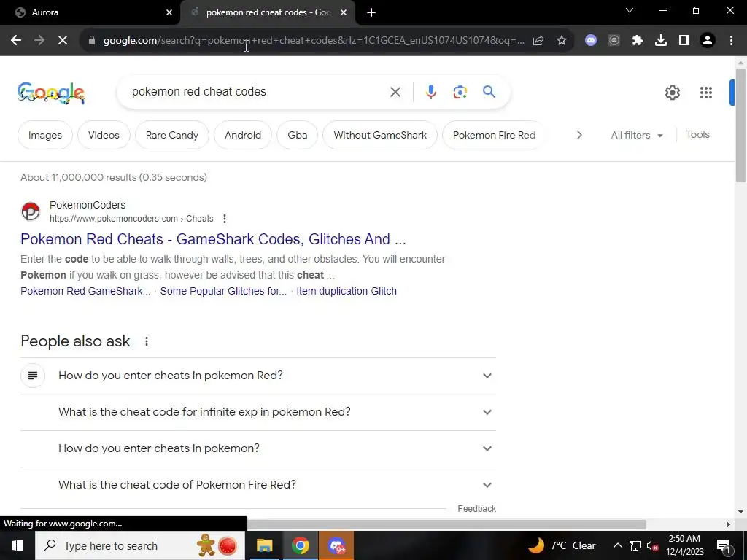
Task: Open the Discord extension icon
Action: 591,41
